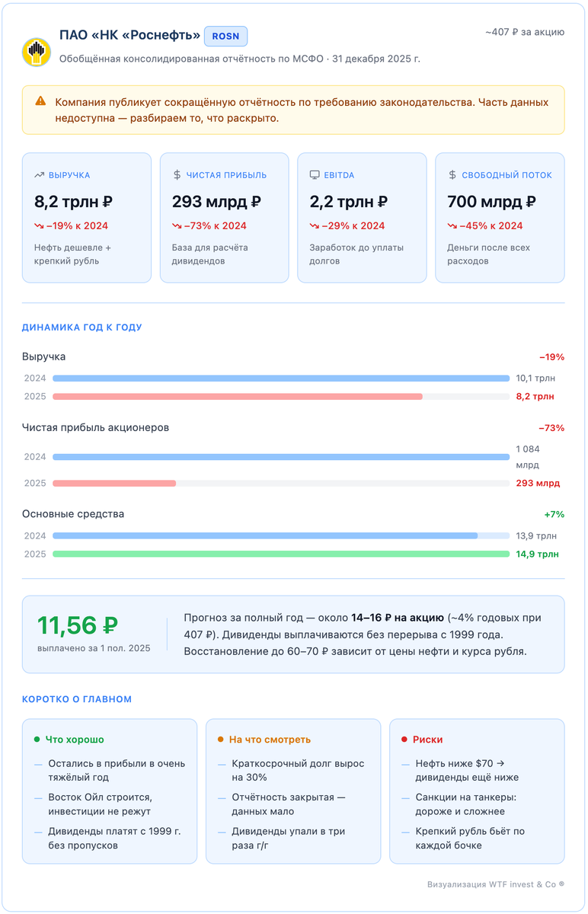The height and width of the screenshot is (914, 588).
Task: Click the –73% net profit change label in chart
Action: (551, 428)
